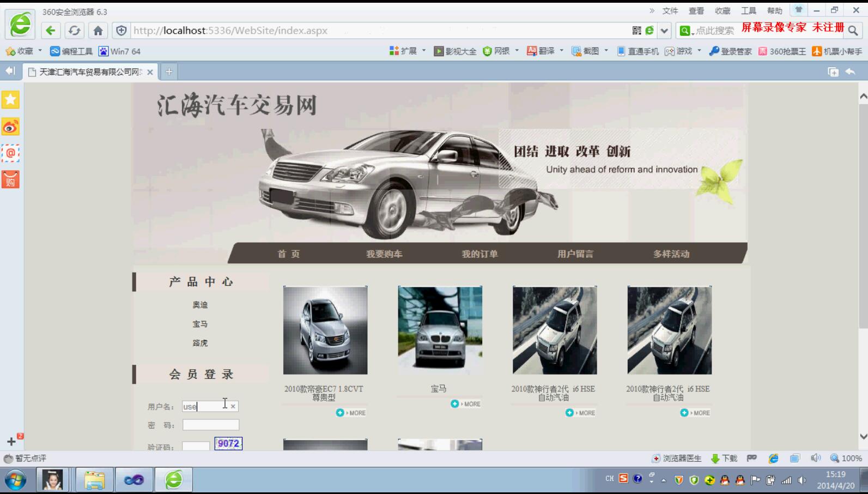Open the QR code icon in address bar
The width and height of the screenshot is (868, 494).
(636, 31)
